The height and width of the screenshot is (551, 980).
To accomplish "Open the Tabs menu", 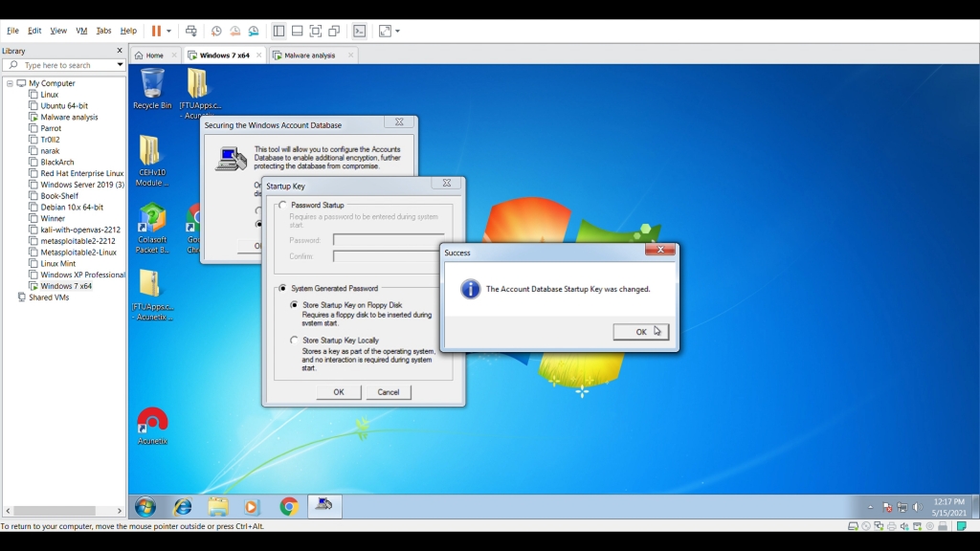I will [x=103, y=31].
